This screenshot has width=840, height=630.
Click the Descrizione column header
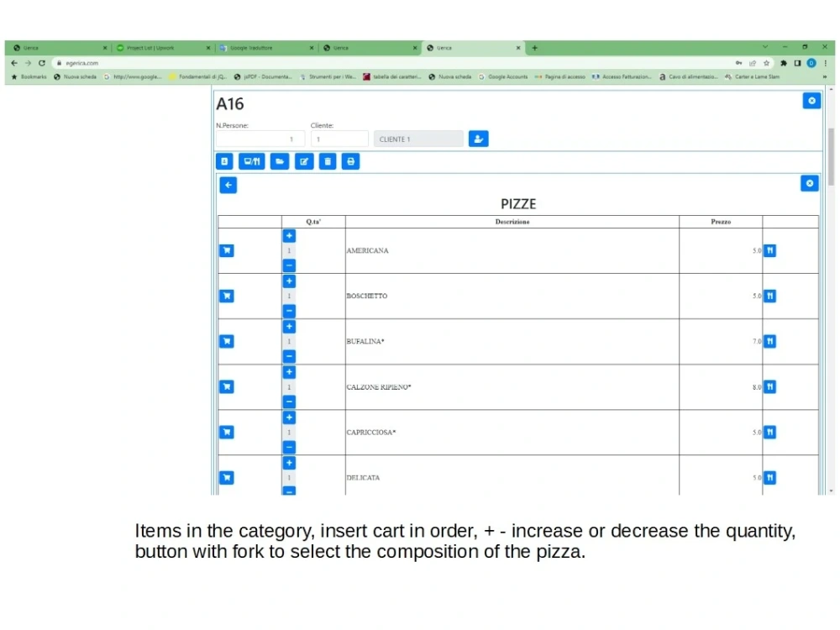tap(512, 221)
